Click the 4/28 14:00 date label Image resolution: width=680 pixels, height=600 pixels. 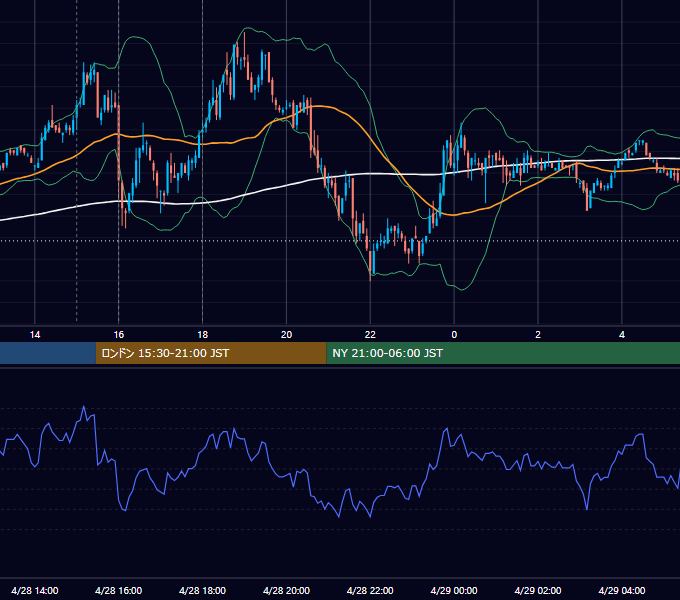click(35, 590)
